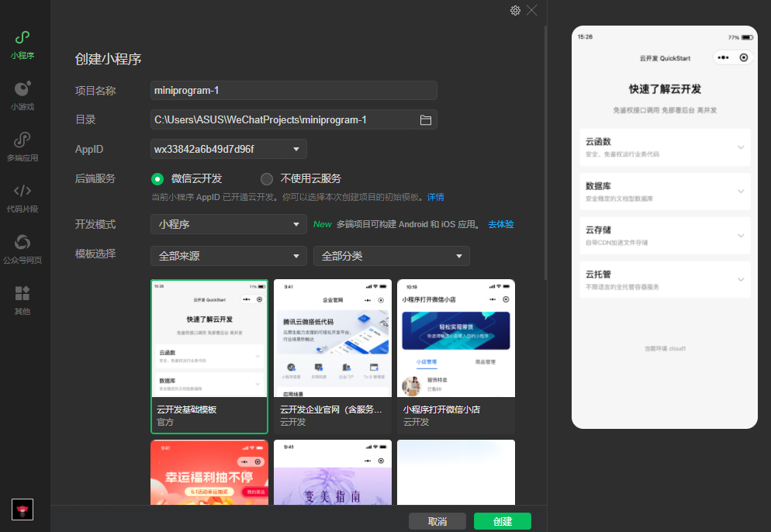The image size is (771, 532).
Task: Select the 小程序打开微信小店 template
Action: [456, 357]
